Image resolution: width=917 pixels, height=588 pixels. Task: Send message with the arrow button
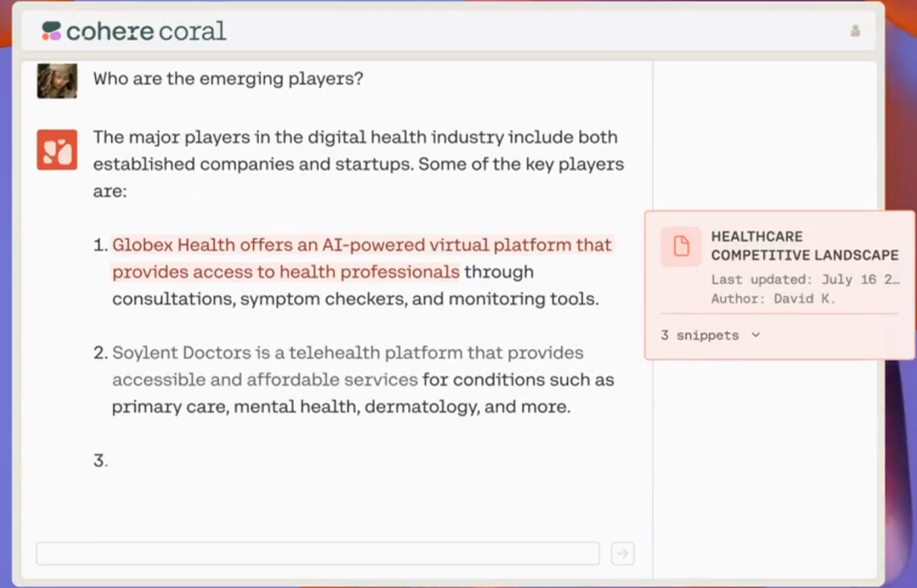623,553
